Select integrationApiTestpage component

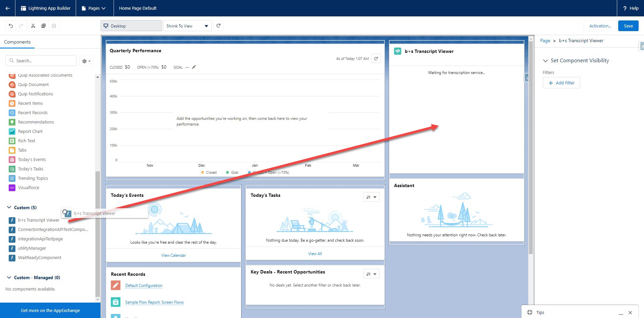(x=41, y=239)
